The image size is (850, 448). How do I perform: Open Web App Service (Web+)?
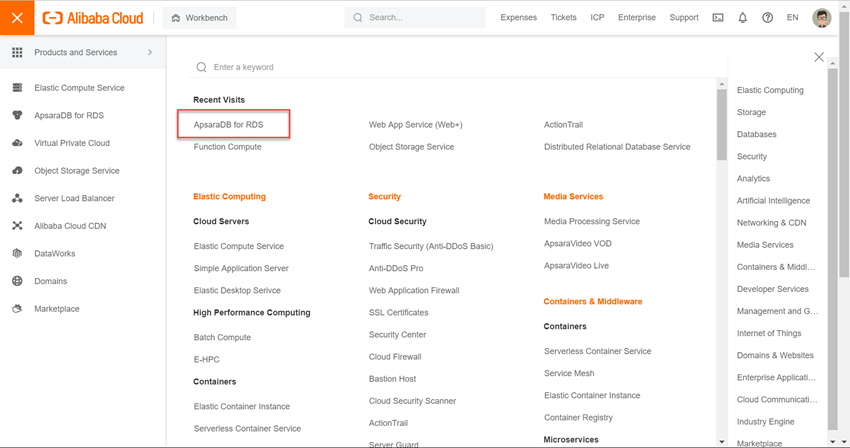point(415,125)
